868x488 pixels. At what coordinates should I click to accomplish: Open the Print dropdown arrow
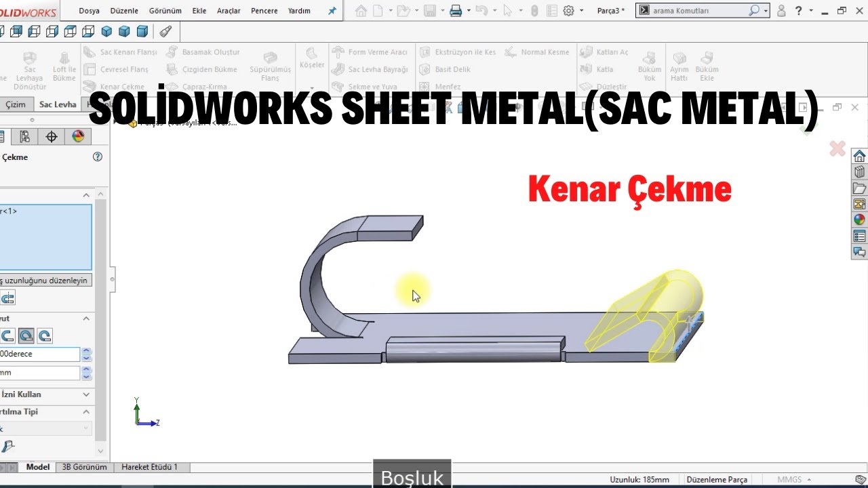click(x=468, y=12)
